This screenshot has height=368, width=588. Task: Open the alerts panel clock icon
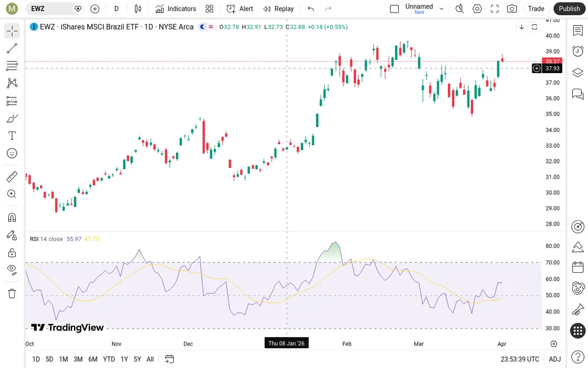coord(578,51)
